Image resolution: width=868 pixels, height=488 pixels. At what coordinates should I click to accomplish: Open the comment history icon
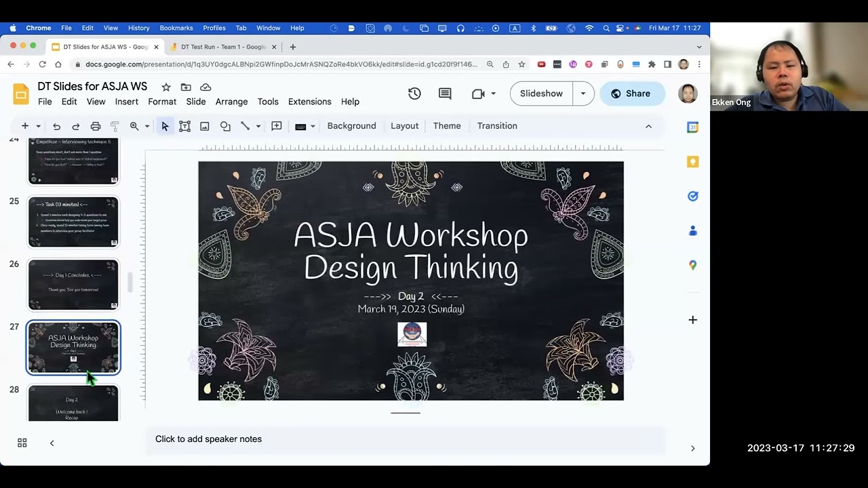[x=445, y=94]
